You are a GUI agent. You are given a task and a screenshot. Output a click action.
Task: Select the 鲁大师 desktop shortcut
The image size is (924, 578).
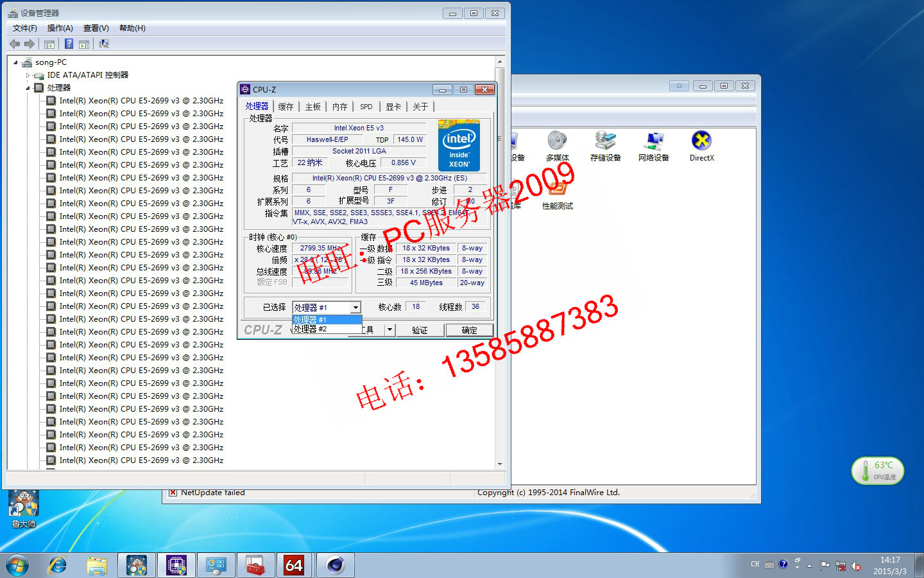pos(24,510)
